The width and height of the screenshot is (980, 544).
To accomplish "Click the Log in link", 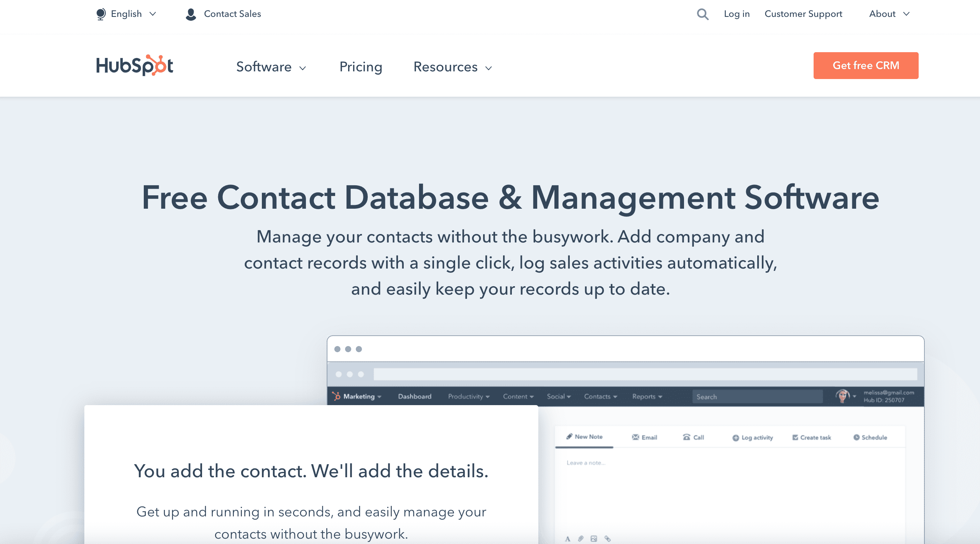I will (x=737, y=14).
